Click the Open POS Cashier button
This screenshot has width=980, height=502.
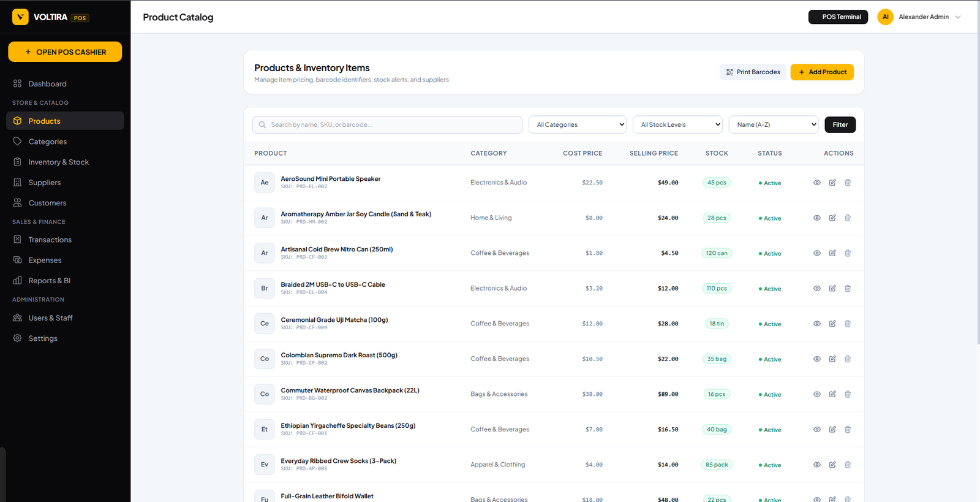click(65, 52)
